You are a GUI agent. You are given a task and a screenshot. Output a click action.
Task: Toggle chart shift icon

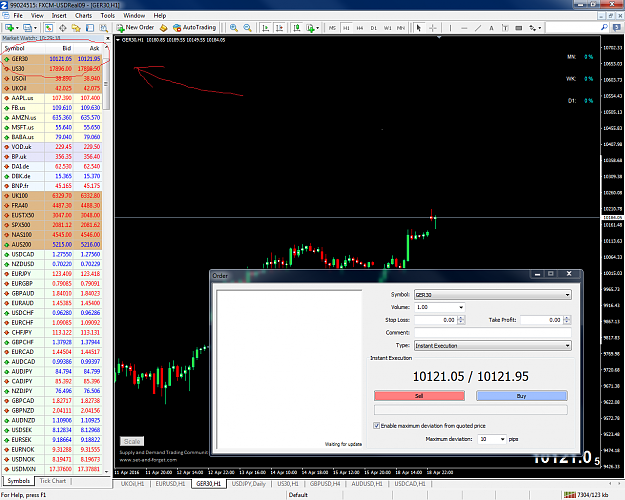(x=279, y=28)
